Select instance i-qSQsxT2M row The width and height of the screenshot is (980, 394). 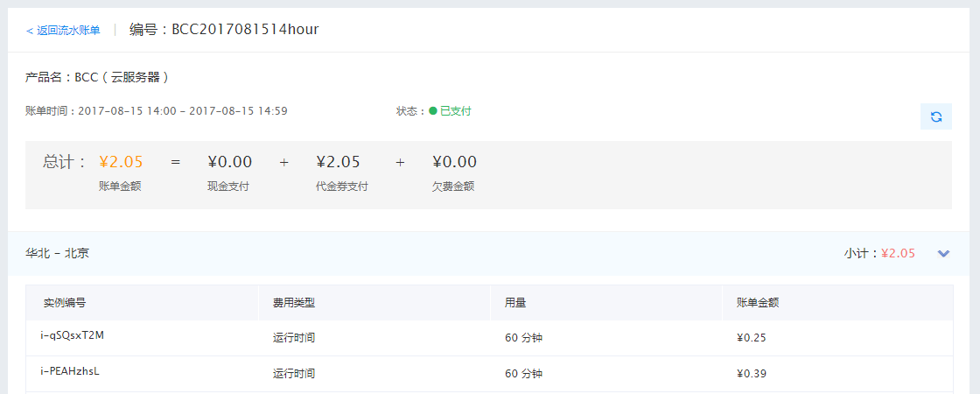[489, 338]
